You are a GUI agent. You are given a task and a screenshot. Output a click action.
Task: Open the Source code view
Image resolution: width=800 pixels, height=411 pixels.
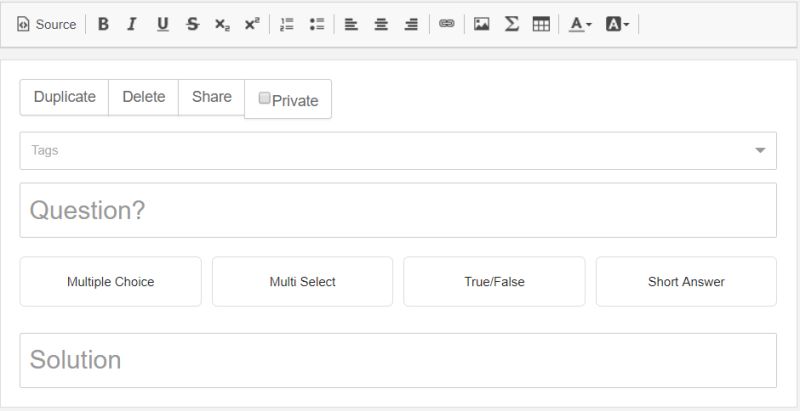pyautogui.click(x=46, y=24)
